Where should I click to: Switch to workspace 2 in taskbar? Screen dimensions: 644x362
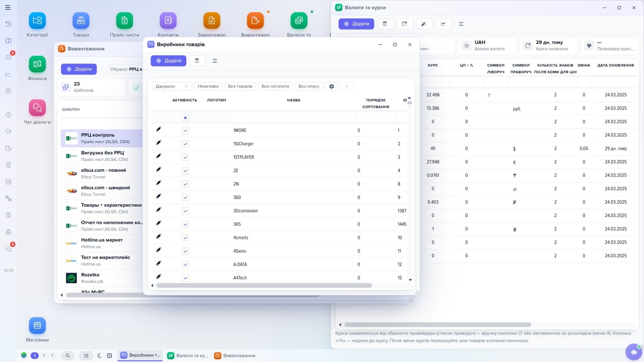(x=44, y=356)
